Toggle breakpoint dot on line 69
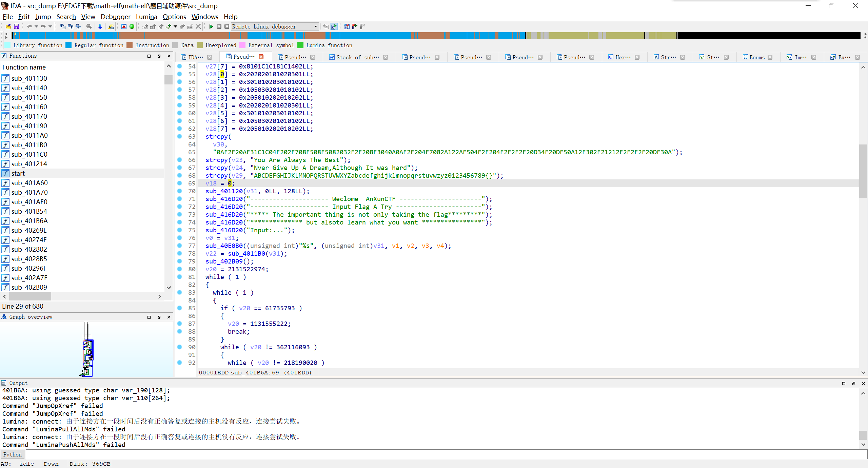This screenshot has height=468, width=868. click(x=180, y=183)
